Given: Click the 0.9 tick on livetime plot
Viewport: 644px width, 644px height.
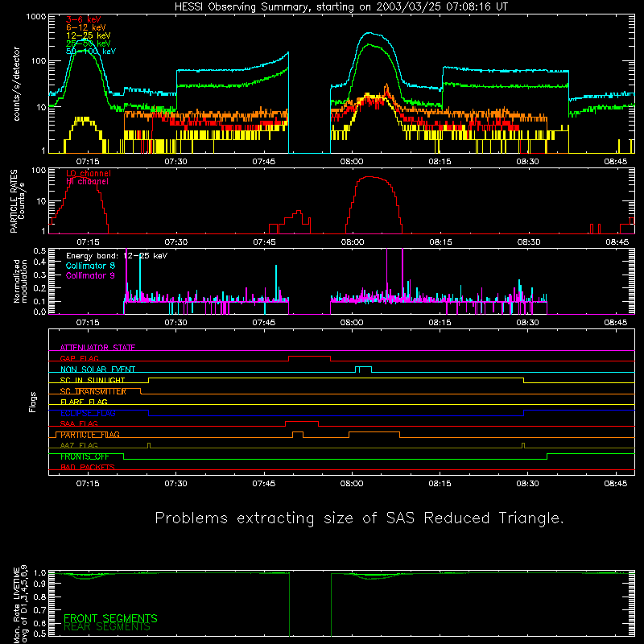Looking at the screenshot, I should pyautogui.click(x=39, y=583).
